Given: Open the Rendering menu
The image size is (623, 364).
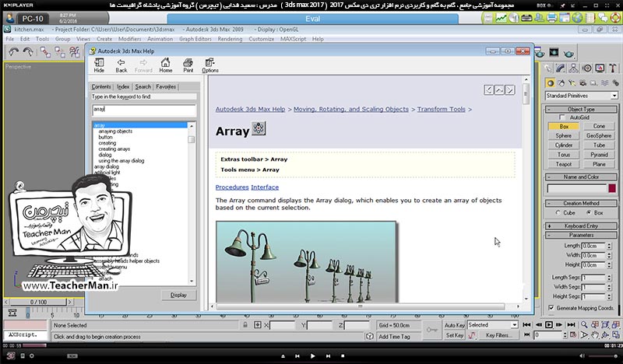Looking at the screenshot, I should (x=230, y=39).
